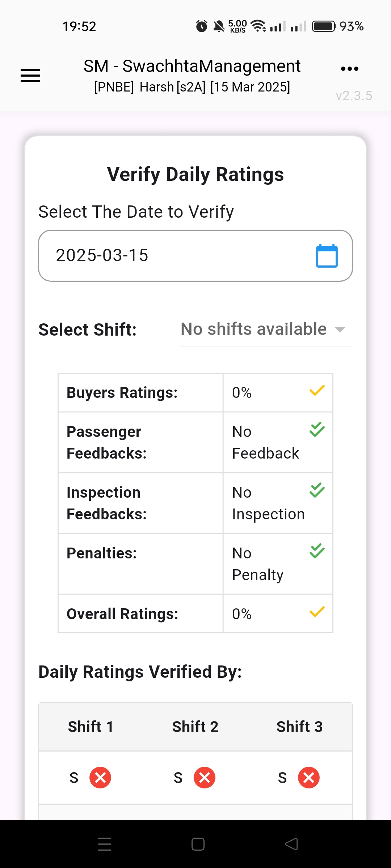Select the Shift 1 column header

point(91,727)
